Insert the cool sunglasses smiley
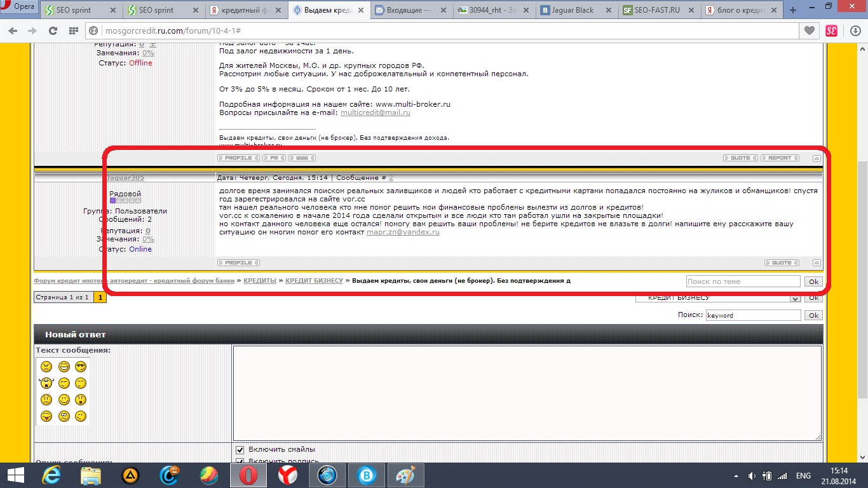 [x=81, y=367]
